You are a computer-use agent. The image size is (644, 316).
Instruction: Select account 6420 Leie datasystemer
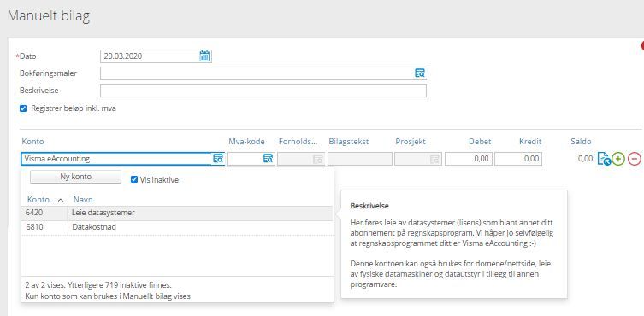click(x=177, y=214)
